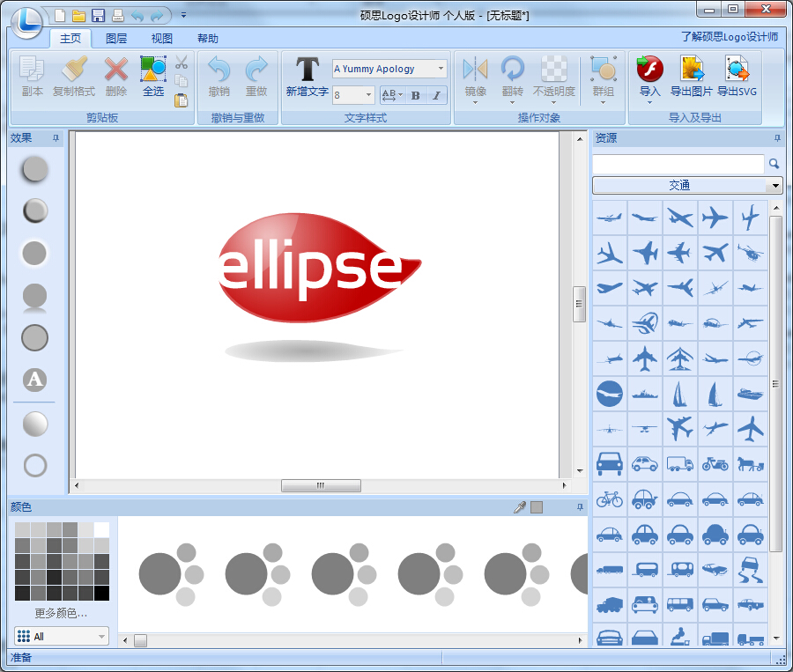The width and height of the screenshot is (793, 672).
Task: Click the 全选 select all icon
Action: (153, 76)
